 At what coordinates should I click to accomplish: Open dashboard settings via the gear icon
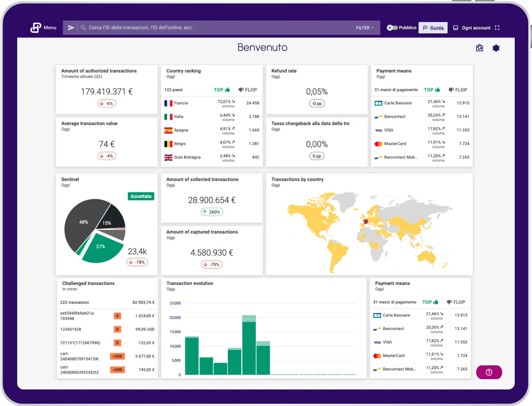496,48
